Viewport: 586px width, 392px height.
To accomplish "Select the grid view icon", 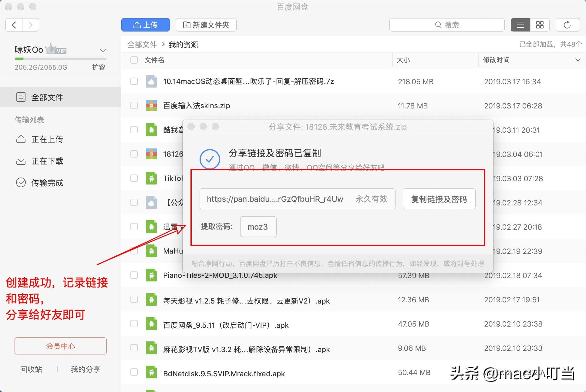I will 540,25.
